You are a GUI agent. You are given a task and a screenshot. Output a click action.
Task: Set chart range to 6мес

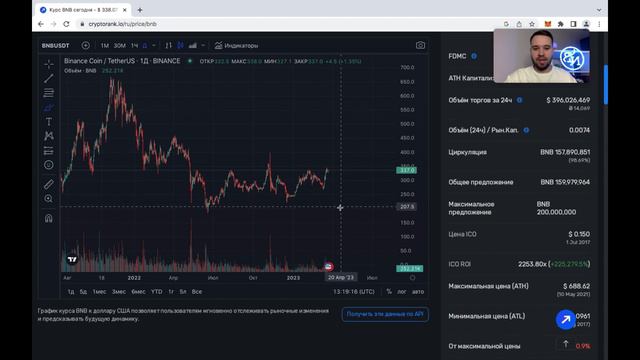tap(138, 291)
